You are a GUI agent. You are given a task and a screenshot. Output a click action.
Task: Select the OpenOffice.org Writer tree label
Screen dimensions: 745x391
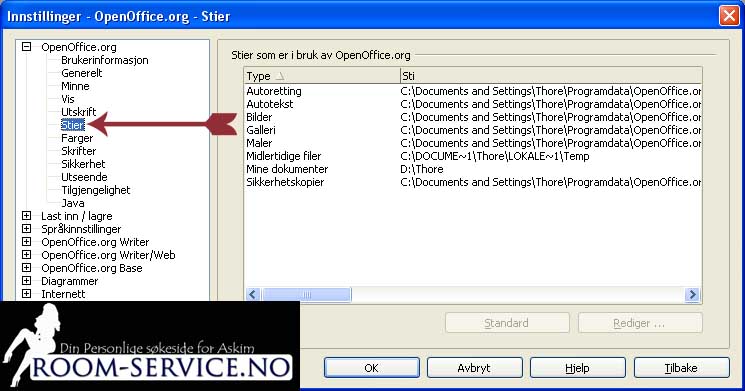95,242
